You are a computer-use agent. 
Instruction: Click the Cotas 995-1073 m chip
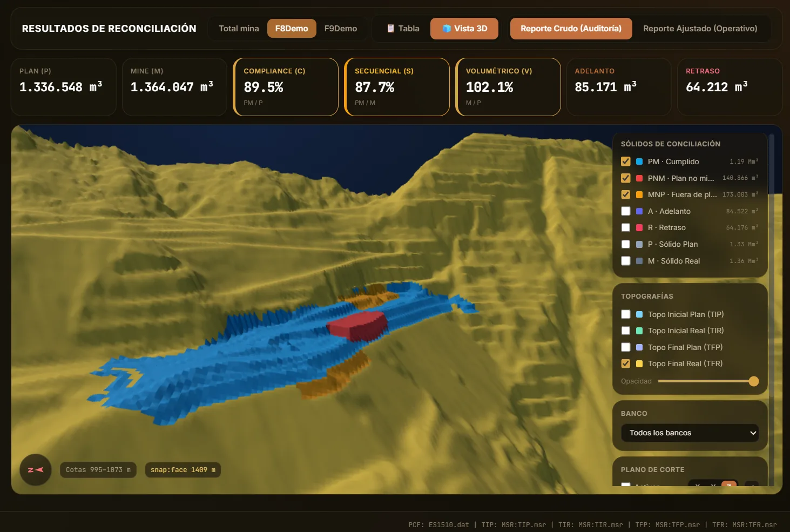(98, 470)
